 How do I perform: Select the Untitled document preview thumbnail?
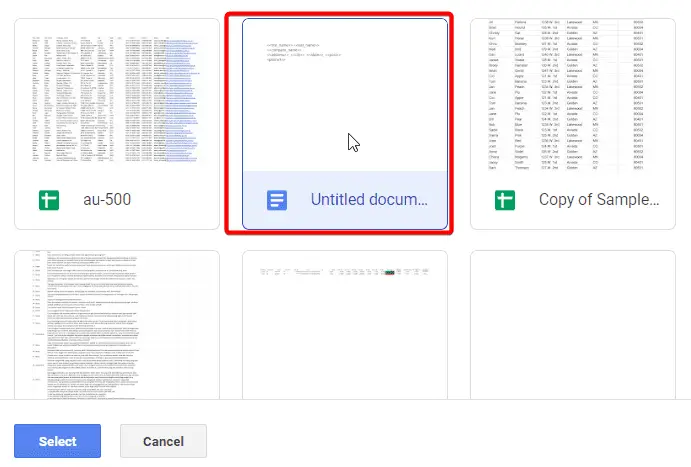tap(345, 95)
